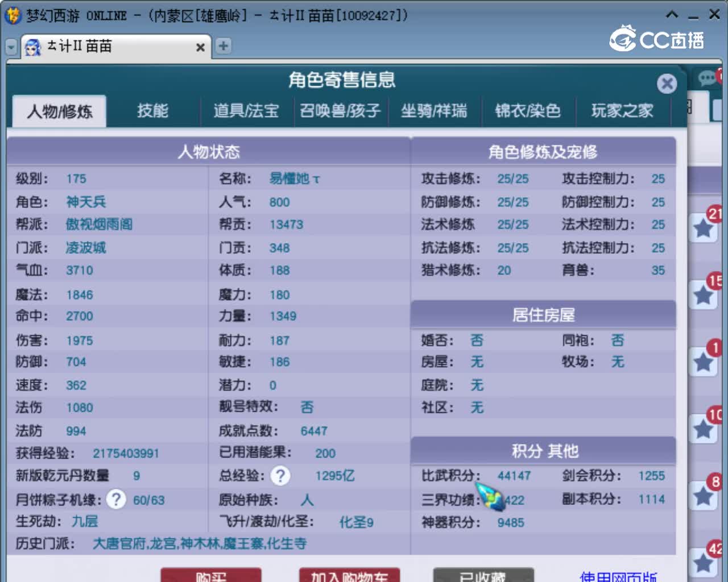Click the 购买 button
728x582 pixels.
(211, 575)
